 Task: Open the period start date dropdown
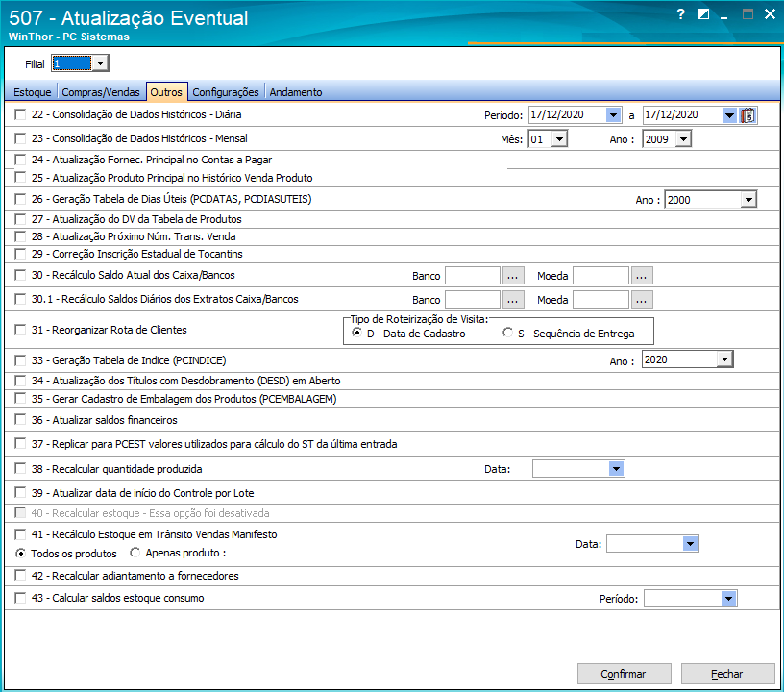point(614,115)
